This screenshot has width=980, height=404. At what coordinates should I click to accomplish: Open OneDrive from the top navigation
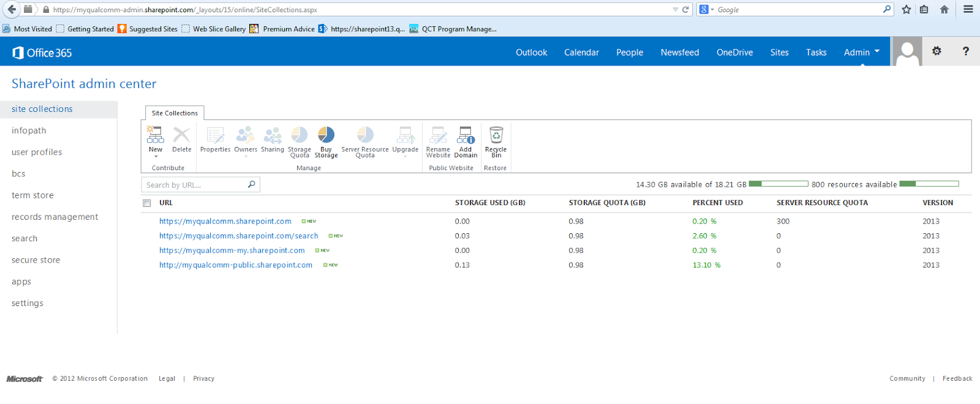coord(734,53)
